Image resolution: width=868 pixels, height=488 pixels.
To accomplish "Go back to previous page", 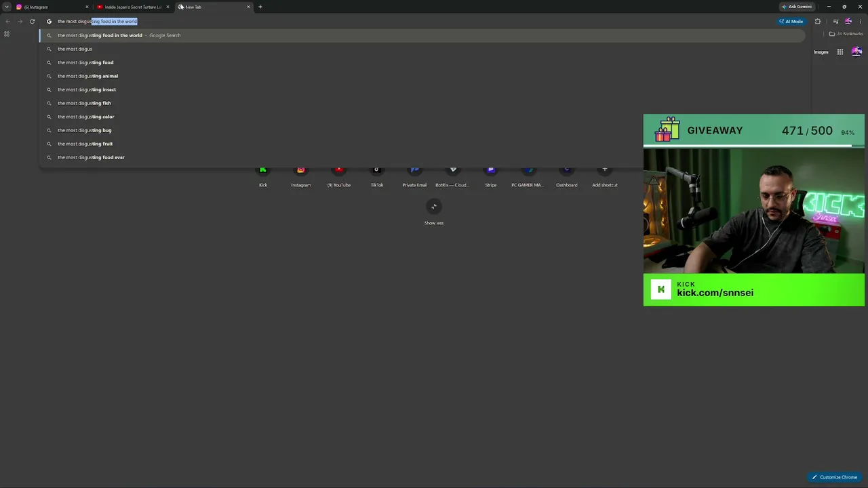I will click(x=7, y=22).
